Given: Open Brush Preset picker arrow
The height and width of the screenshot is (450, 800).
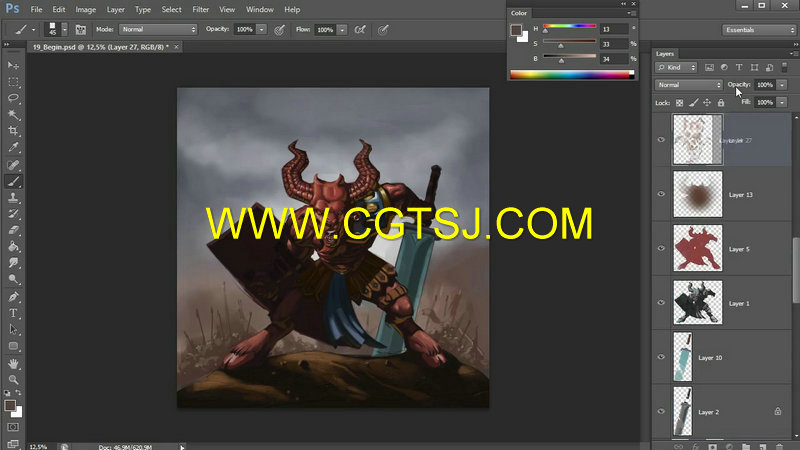Looking at the screenshot, I should click(64, 30).
